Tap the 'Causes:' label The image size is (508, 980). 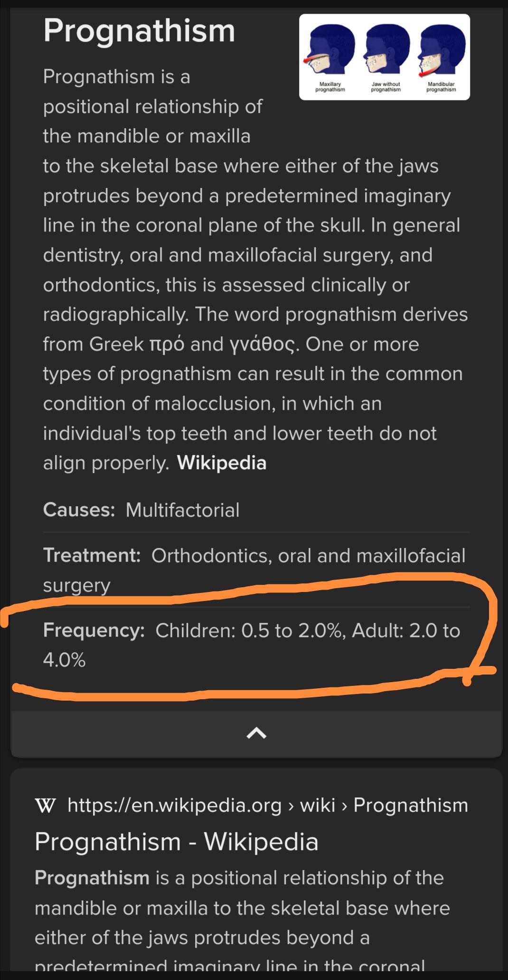point(79,510)
